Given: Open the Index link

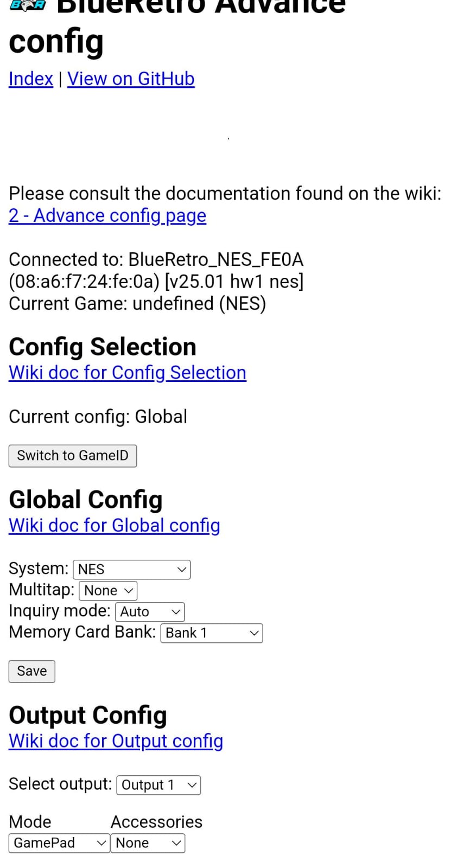Looking at the screenshot, I should [31, 79].
